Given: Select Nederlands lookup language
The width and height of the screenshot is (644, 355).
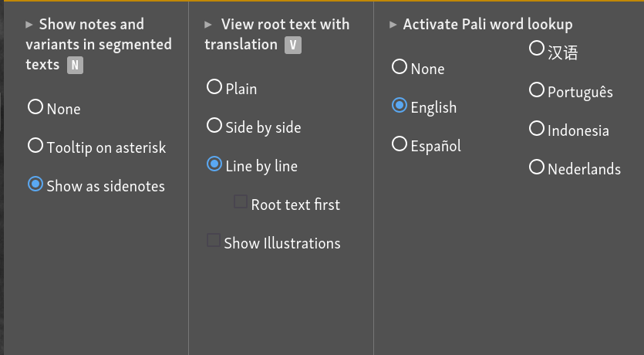Looking at the screenshot, I should pyautogui.click(x=537, y=167).
